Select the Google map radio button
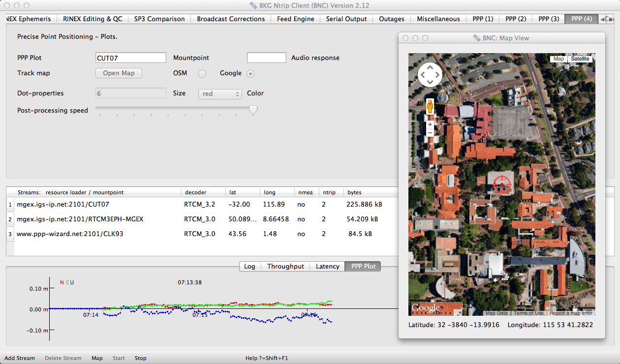Viewport: 620px width, 364px height. [250, 74]
